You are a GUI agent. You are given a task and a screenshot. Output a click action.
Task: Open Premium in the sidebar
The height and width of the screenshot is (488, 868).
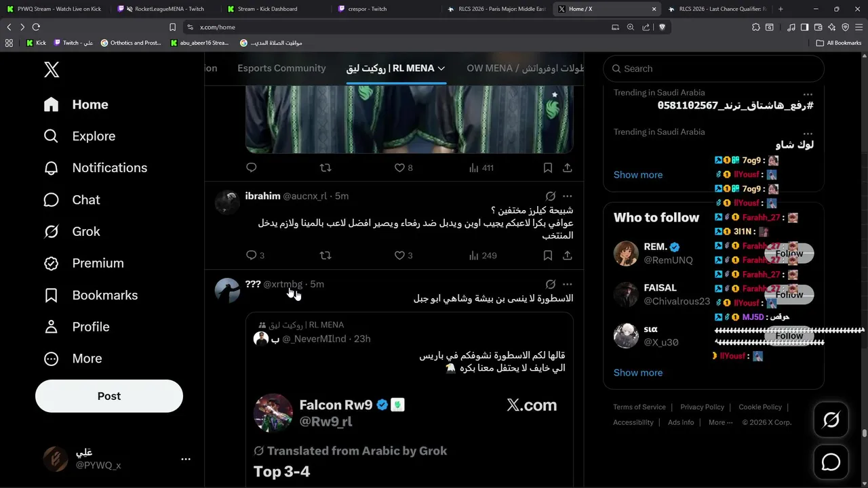click(84, 263)
